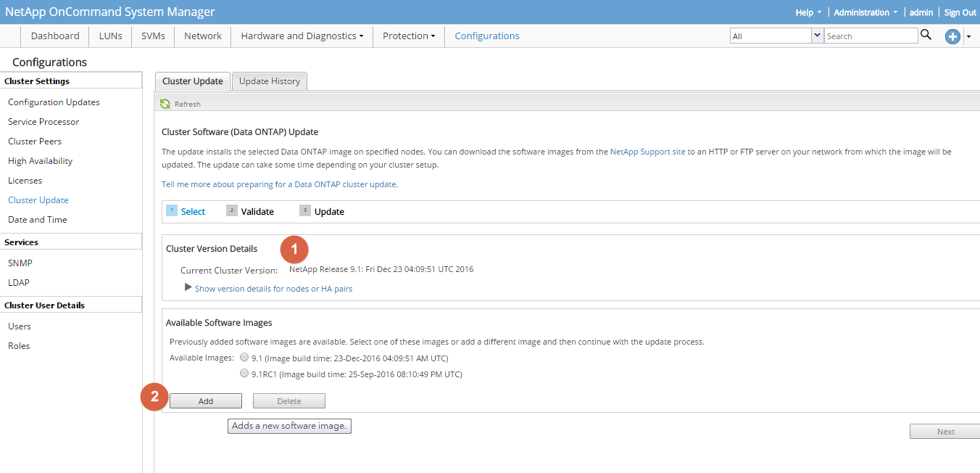Image resolution: width=980 pixels, height=473 pixels.
Task: Select the 9.1RC1 image radio button
Action: coord(244,374)
